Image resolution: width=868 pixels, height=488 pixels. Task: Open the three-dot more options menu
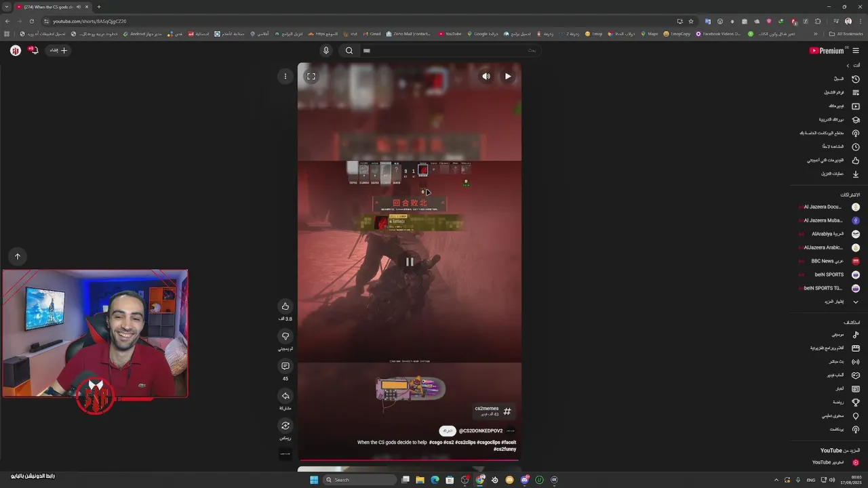coord(285,77)
